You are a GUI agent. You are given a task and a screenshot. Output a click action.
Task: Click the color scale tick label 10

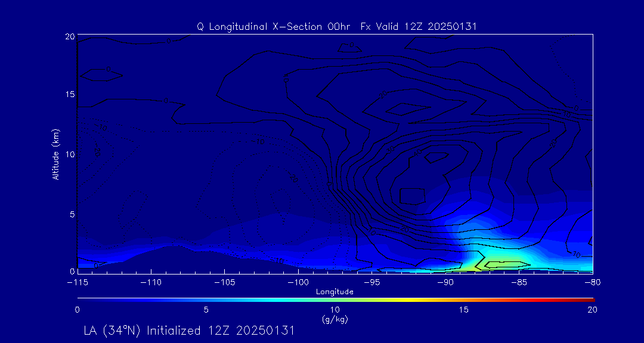coord(335,310)
